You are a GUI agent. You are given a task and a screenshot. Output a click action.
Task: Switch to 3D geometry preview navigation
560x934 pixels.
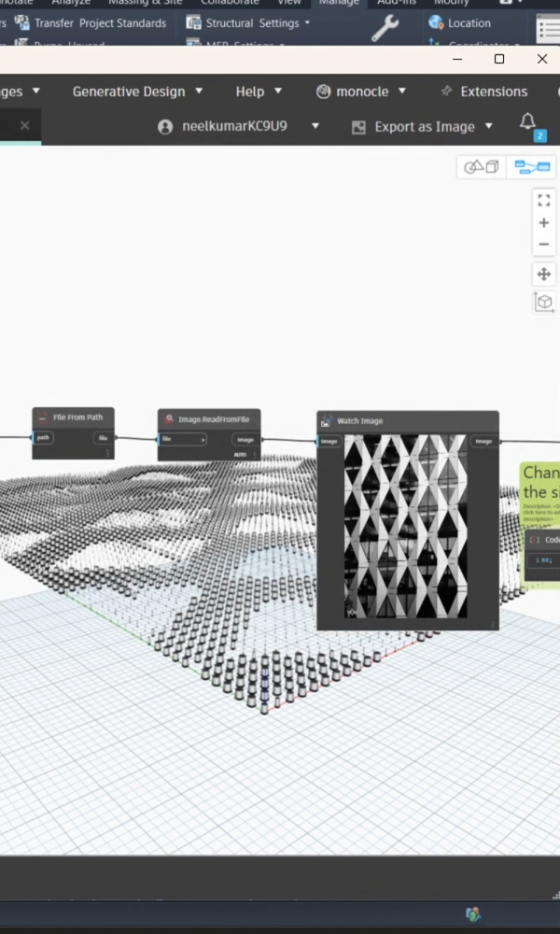point(481,167)
